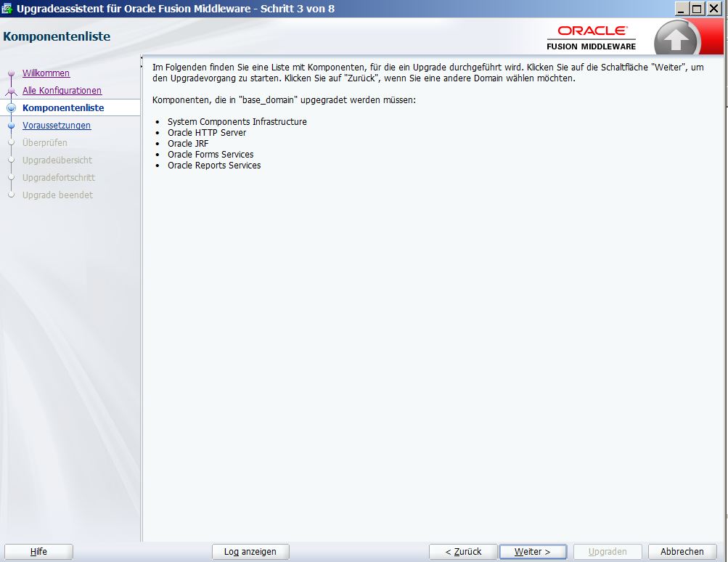Click the Upgradeübersicht step label

(57, 160)
